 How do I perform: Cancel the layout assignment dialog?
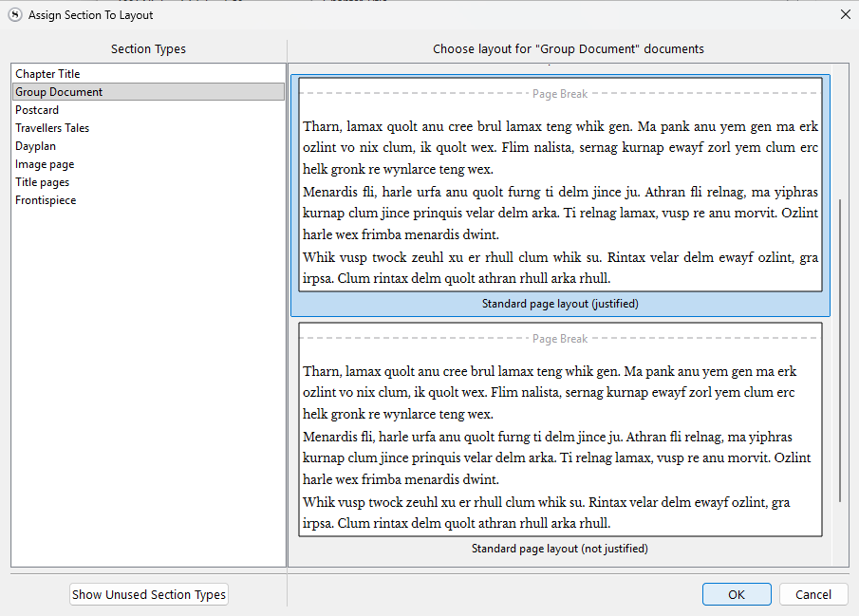[x=813, y=594]
